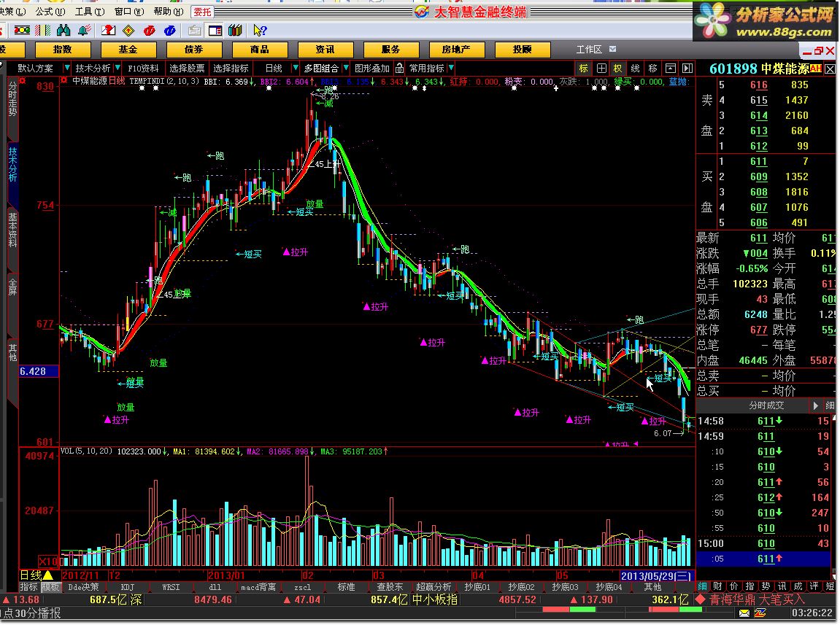Click the status bar icon beside the clock
840x625 pixels.
(x=760, y=613)
